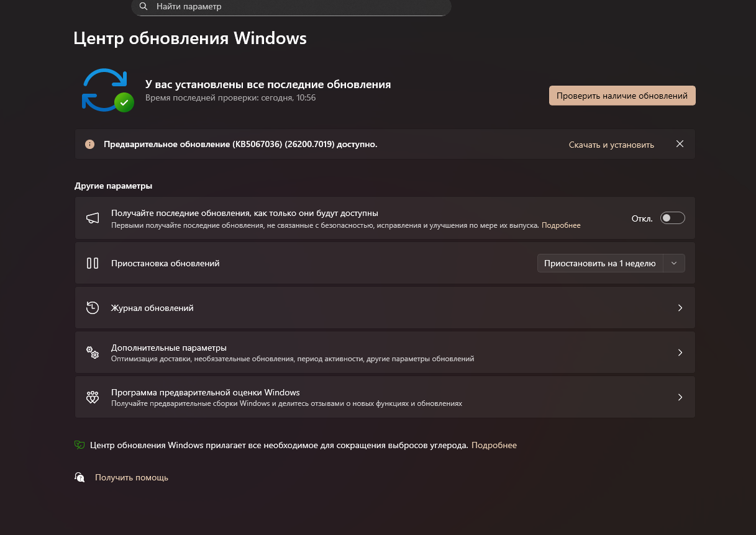The height and width of the screenshot is (535, 756).
Task: Click the Найти параметр search field
Action: click(x=291, y=7)
